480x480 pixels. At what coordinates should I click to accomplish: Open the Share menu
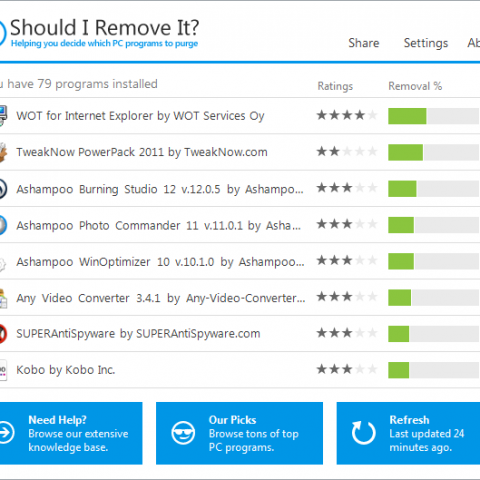[x=364, y=43]
